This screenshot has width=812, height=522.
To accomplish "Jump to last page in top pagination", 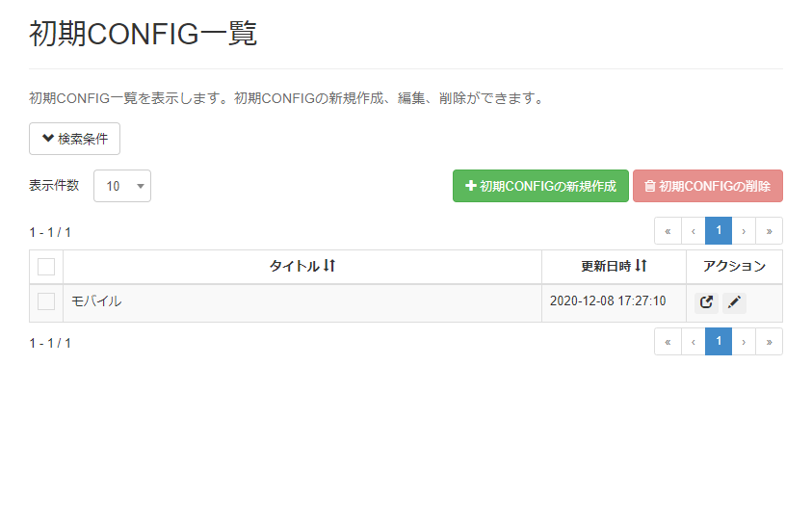I will click(x=769, y=231).
